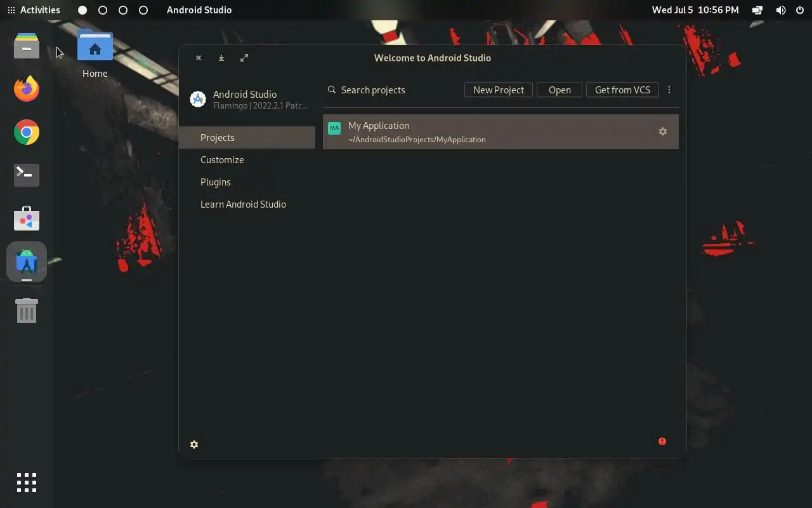Click Get from VCS button
812x508 pixels.
622,90
